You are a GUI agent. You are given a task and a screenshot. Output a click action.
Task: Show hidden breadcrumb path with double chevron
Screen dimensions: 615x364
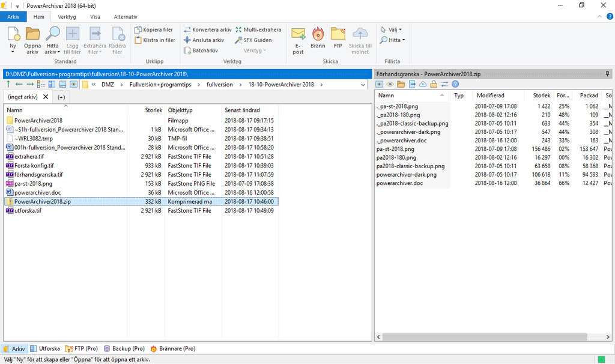coord(94,84)
